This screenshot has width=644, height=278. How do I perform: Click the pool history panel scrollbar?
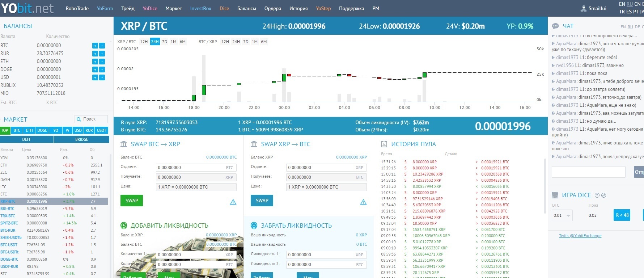click(545, 186)
